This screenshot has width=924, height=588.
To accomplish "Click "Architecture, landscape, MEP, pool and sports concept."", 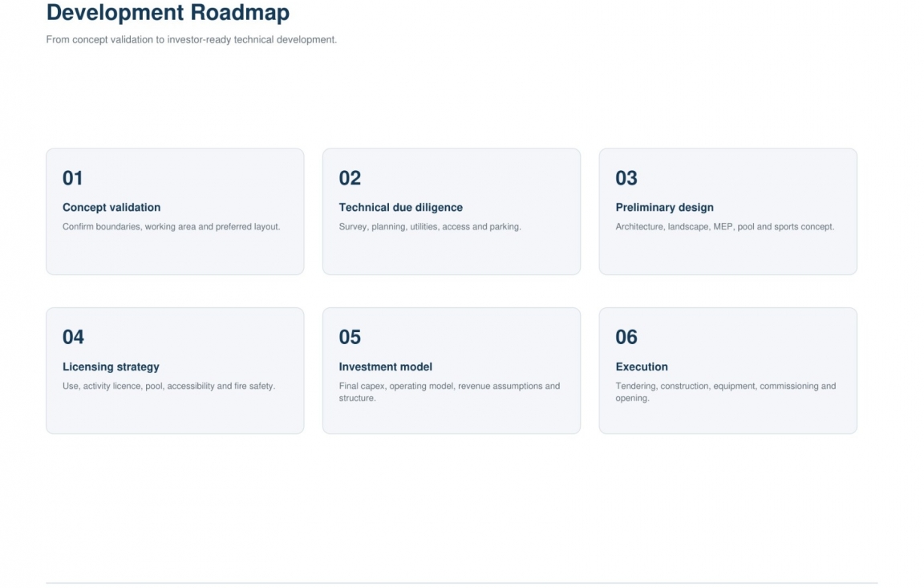I will coord(725,227).
